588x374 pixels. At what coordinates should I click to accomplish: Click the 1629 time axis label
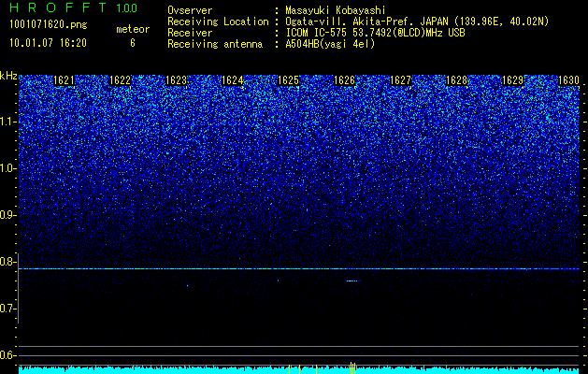pyautogui.click(x=512, y=80)
